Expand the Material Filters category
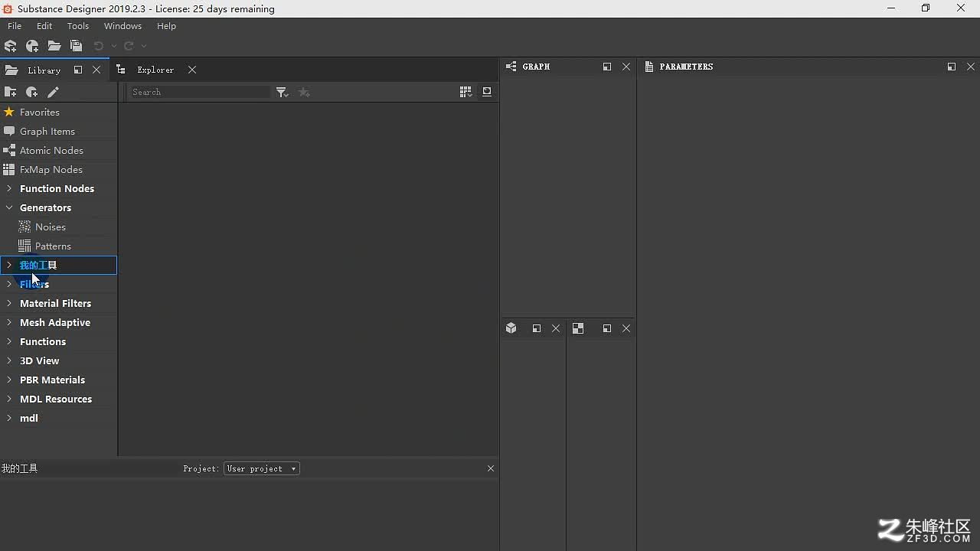The image size is (980, 551). coord(8,303)
